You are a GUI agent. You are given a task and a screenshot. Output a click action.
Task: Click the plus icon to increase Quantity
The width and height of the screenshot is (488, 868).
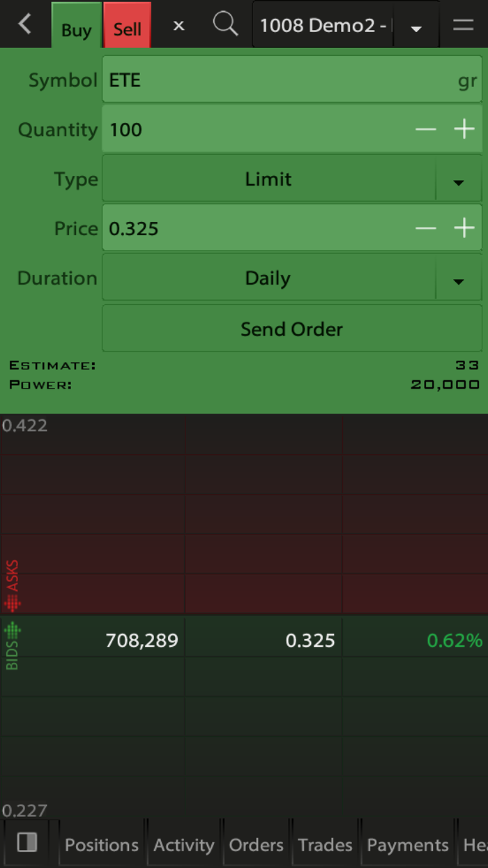point(464,129)
